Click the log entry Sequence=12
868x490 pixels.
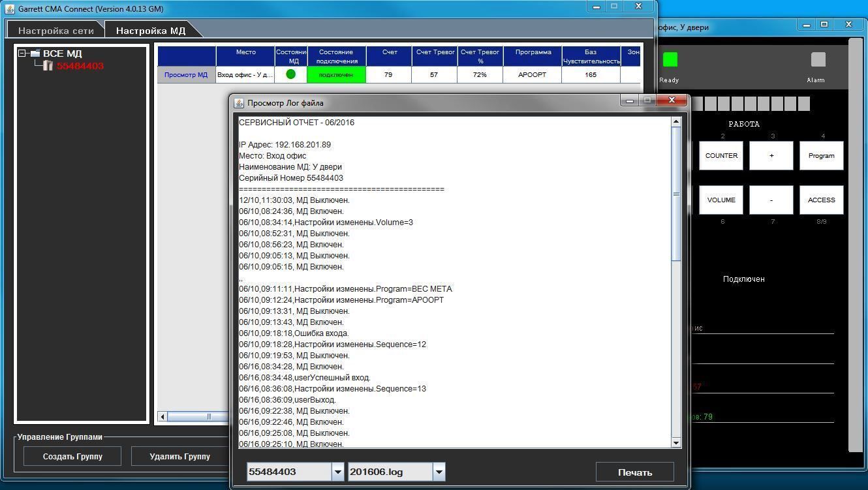coord(332,345)
